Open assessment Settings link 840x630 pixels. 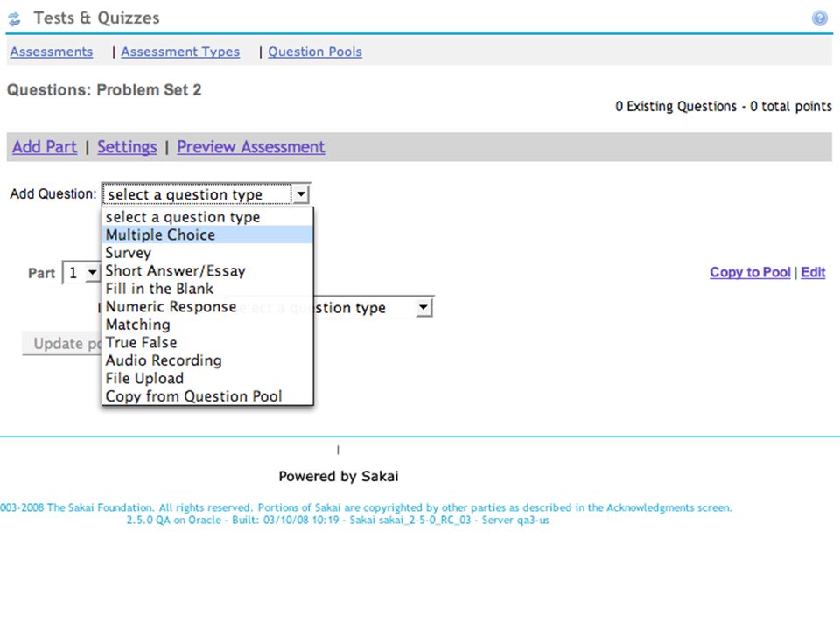127,147
